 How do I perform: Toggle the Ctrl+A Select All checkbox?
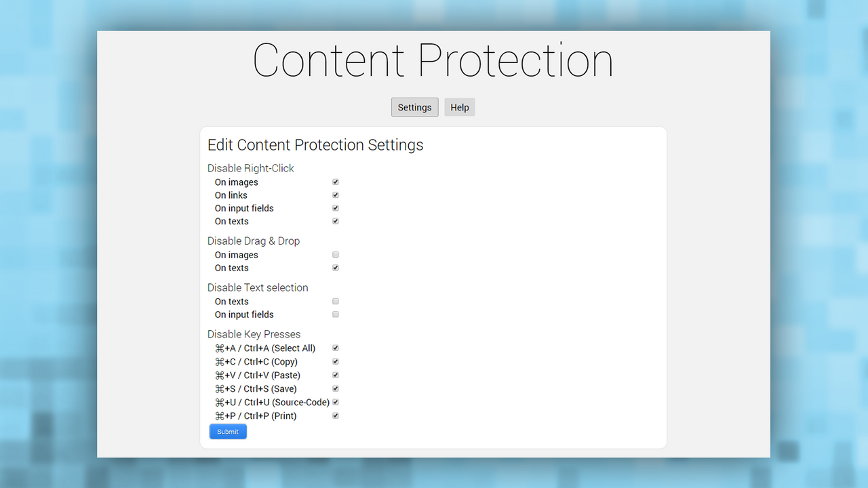coord(335,348)
